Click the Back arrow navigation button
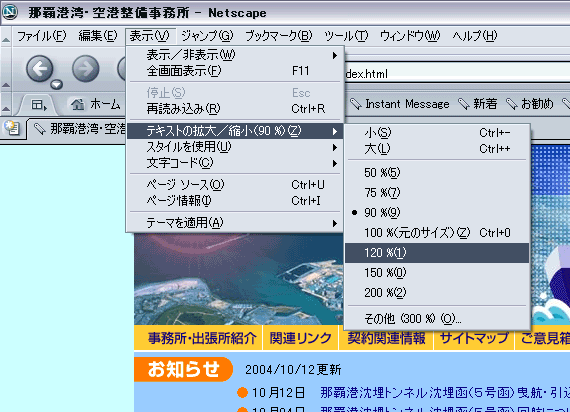Image resolution: width=570 pixels, height=412 pixels. (40, 68)
